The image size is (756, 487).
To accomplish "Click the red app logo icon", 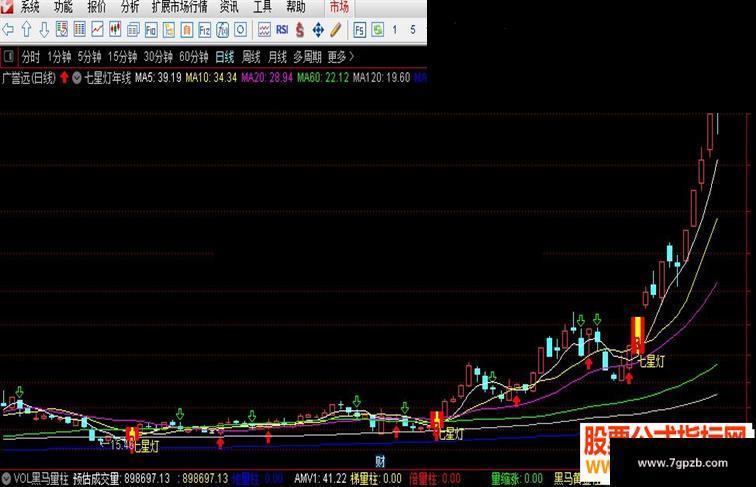I will pyautogui.click(x=7, y=6).
